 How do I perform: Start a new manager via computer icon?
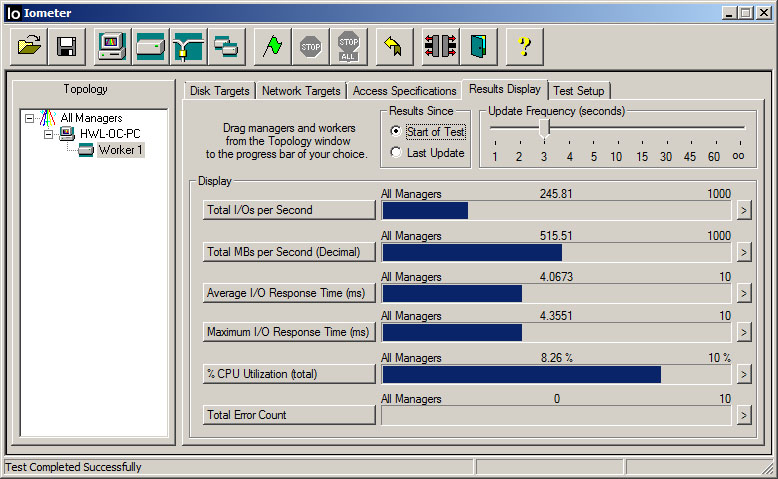[x=112, y=47]
